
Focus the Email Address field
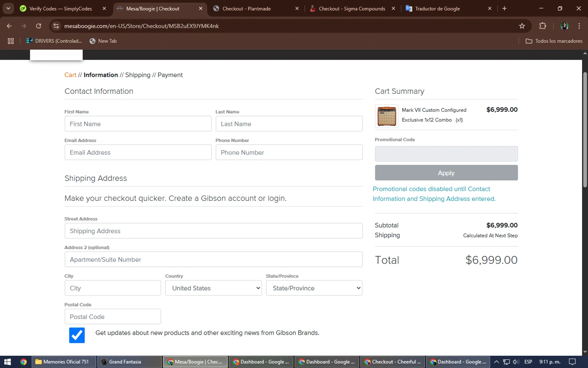point(138,152)
